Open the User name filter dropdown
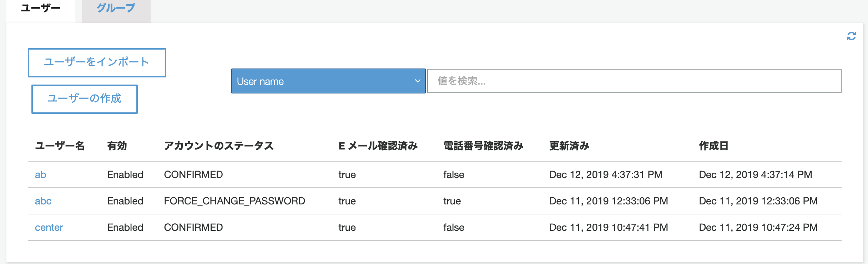Screen dimensions: 868x264 328,81
